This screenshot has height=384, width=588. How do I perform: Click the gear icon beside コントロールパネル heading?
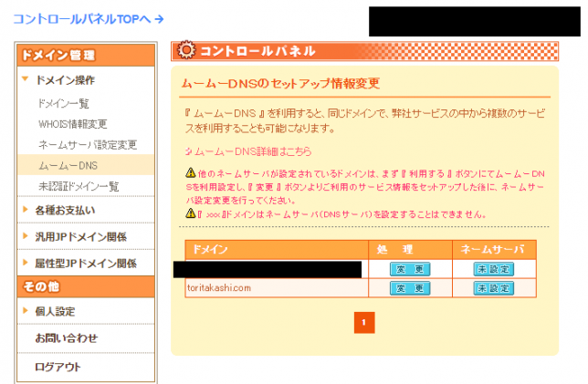[x=185, y=50]
